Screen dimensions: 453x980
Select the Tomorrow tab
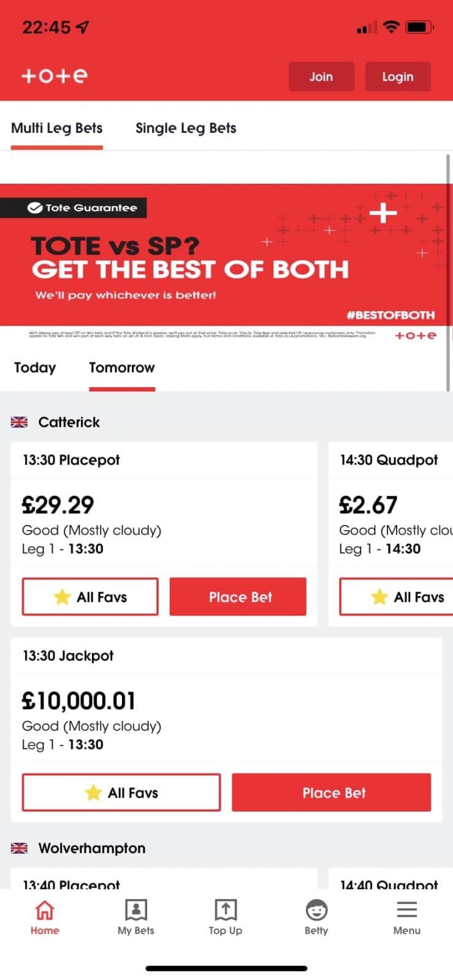pyautogui.click(x=122, y=367)
